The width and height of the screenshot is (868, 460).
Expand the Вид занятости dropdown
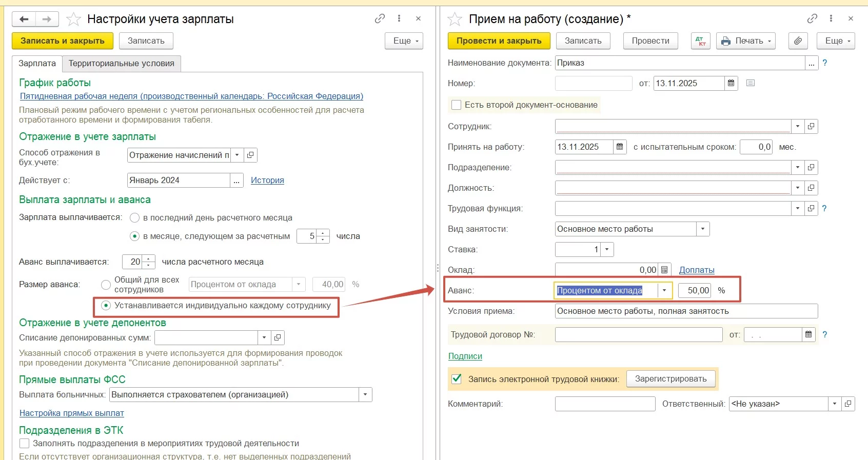pyautogui.click(x=703, y=229)
